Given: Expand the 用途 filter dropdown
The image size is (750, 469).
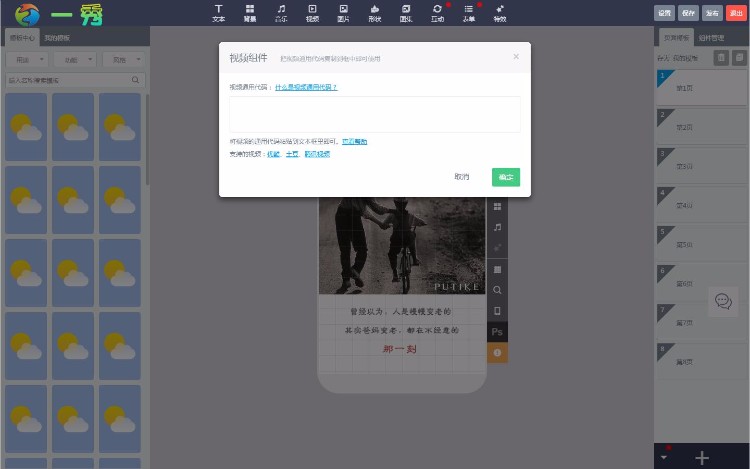Looking at the screenshot, I should click(x=29, y=60).
